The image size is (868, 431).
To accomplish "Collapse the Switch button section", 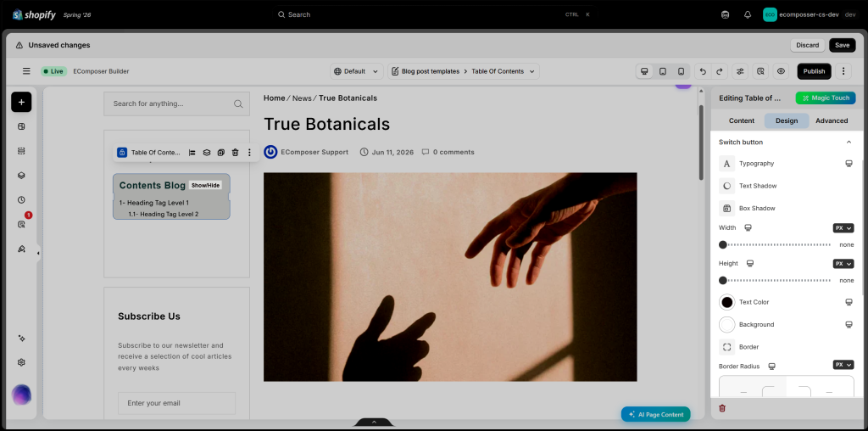I will point(849,143).
